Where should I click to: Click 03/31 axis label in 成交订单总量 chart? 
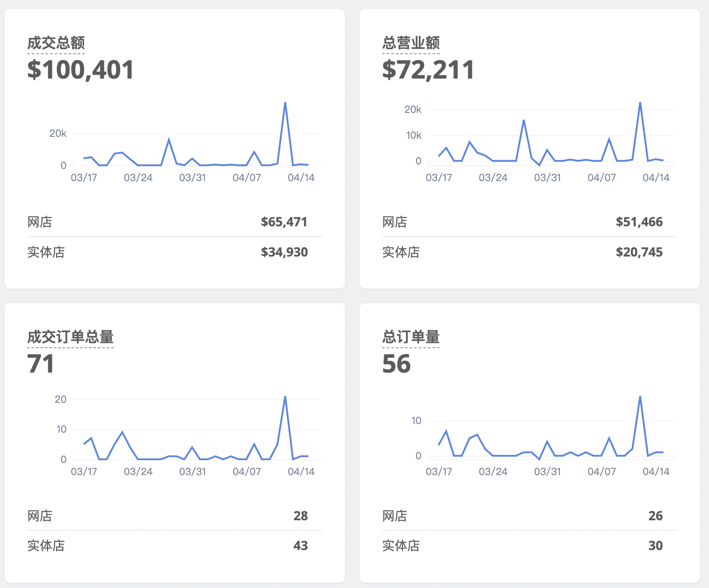192,472
